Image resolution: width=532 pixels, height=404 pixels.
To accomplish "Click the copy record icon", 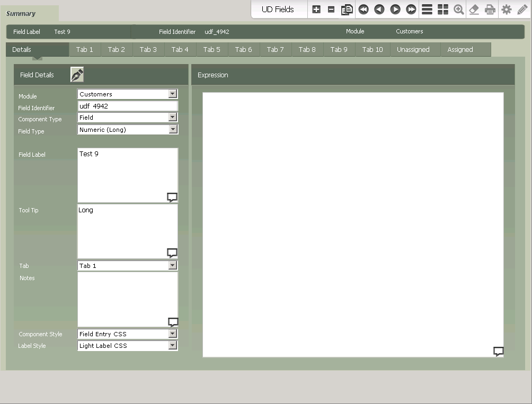I will pyautogui.click(x=347, y=9).
